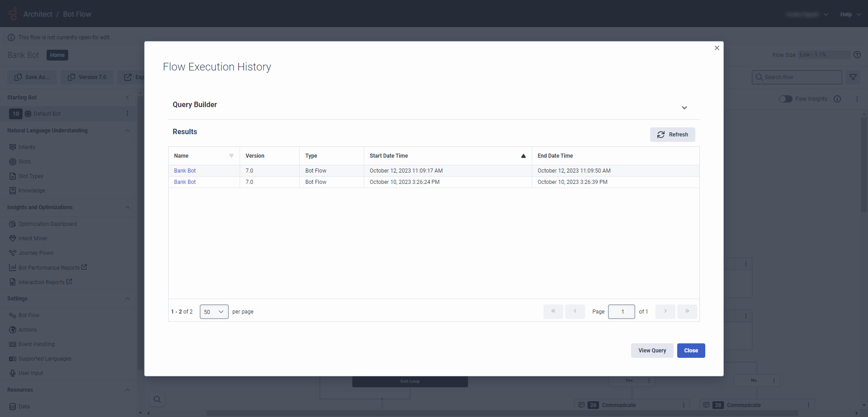
Task: Open the kebab menu on Default Bot
Action: pyautogui.click(x=127, y=113)
